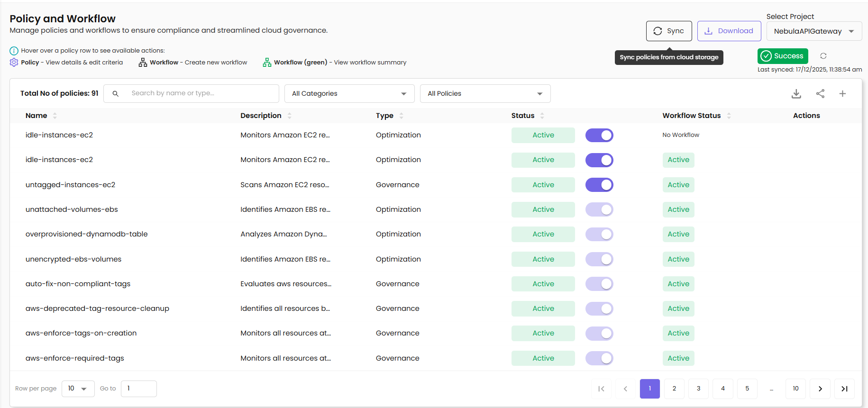Open the All Categories dropdown
The height and width of the screenshot is (408, 868).
click(x=349, y=94)
